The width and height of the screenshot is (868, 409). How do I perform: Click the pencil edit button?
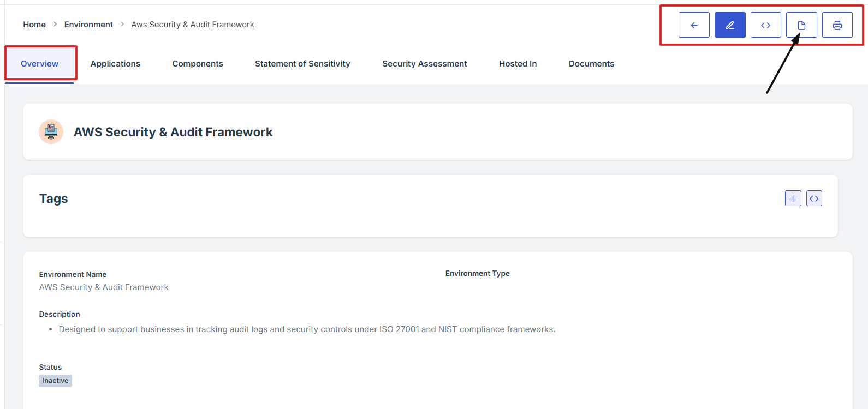pos(730,25)
